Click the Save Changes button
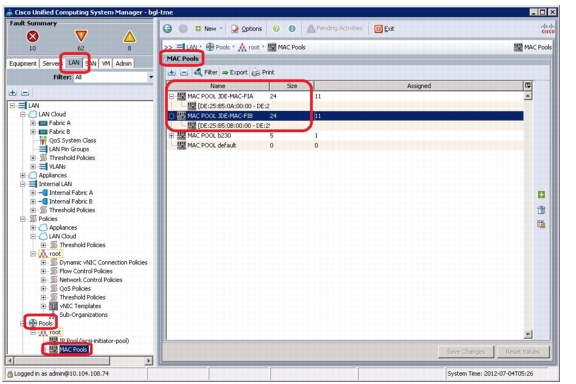The width and height of the screenshot is (576, 384). [x=466, y=352]
